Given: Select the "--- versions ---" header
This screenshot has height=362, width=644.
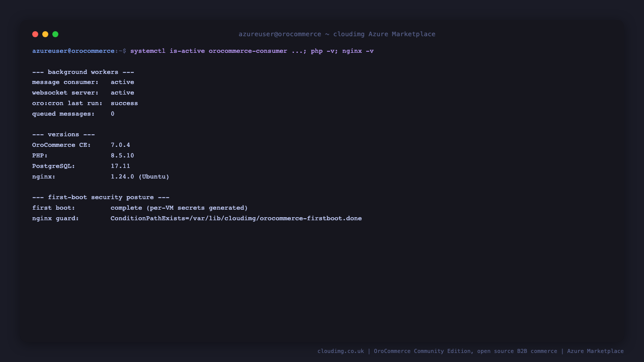Looking at the screenshot, I should [63, 135].
